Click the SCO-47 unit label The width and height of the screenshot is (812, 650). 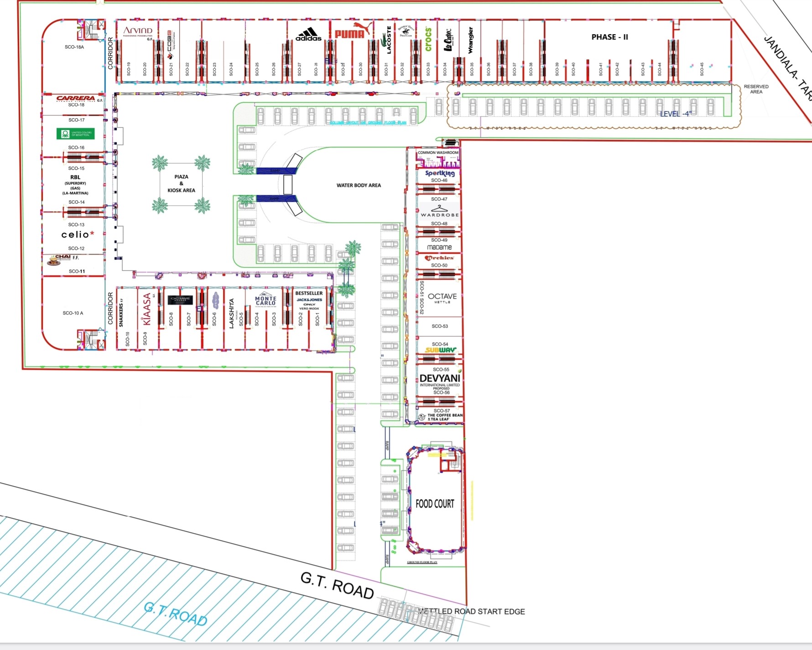pos(439,199)
